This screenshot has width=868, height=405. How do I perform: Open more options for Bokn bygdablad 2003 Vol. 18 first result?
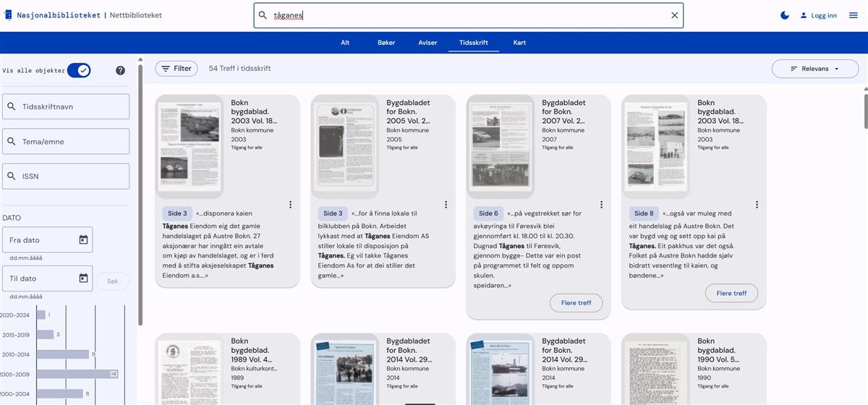(x=291, y=205)
